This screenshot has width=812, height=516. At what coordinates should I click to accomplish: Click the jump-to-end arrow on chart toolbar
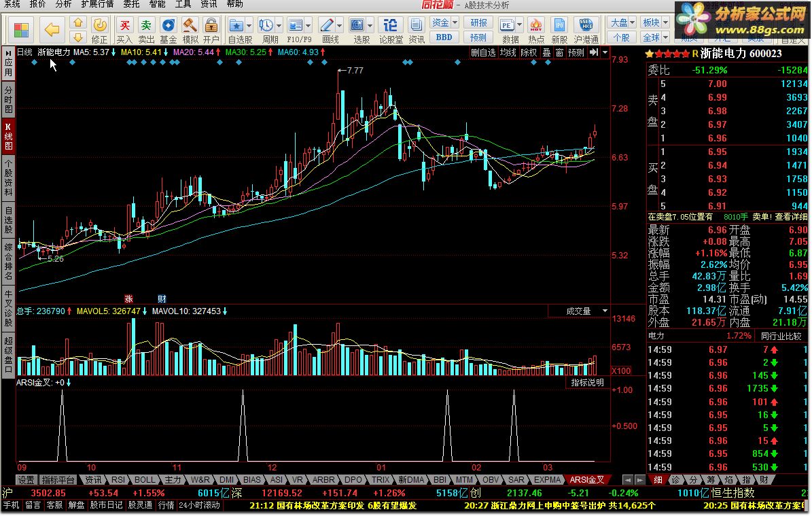(x=594, y=52)
